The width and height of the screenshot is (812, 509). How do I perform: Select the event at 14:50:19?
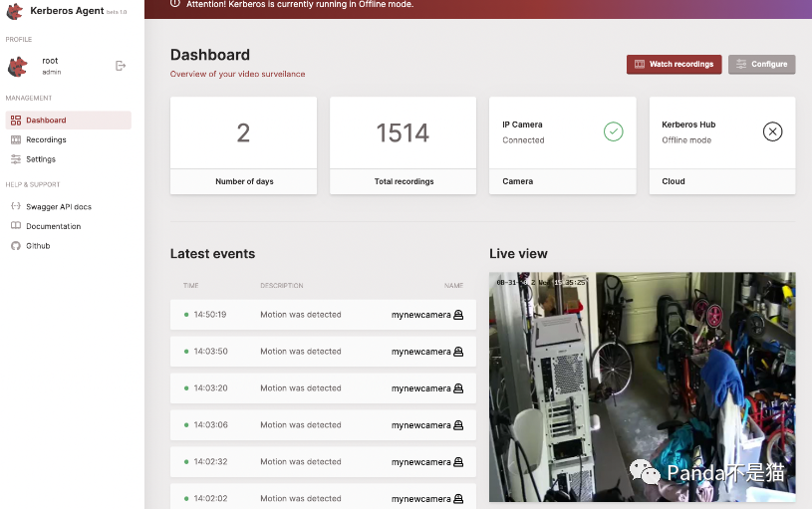(323, 315)
